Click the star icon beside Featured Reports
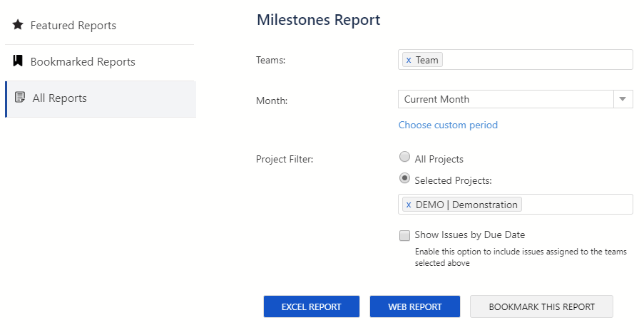 tap(18, 25)
